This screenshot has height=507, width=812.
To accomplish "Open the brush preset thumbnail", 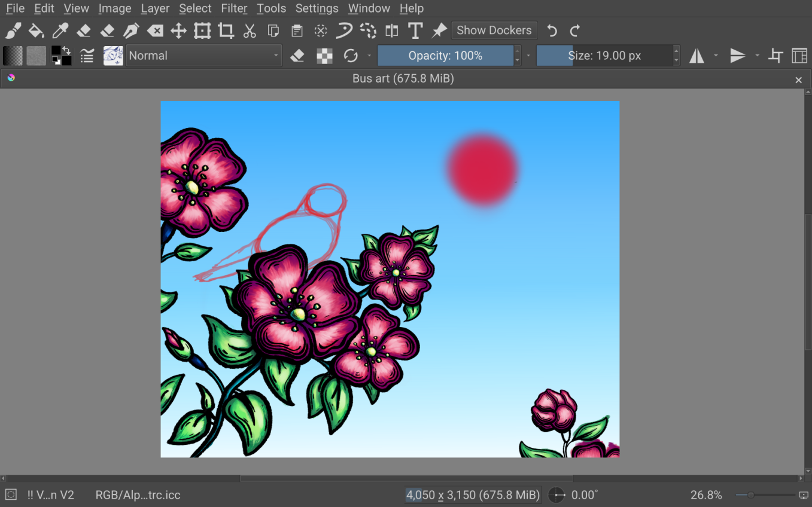I will tap(113, 56).
